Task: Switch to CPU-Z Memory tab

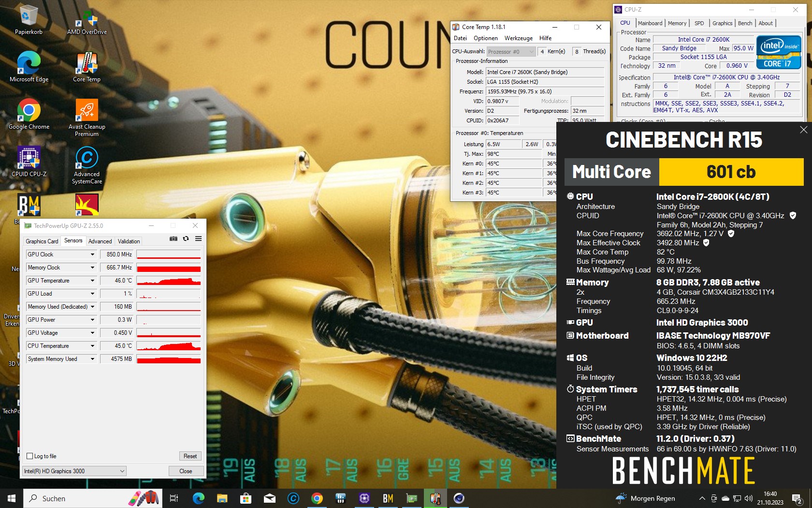Action: click(677, 23)
